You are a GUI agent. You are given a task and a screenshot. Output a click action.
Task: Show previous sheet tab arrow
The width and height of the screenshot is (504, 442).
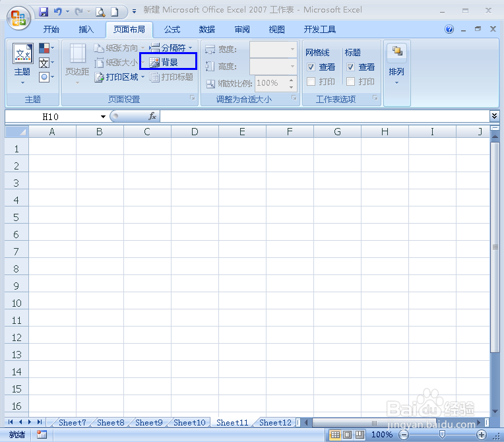20,422
